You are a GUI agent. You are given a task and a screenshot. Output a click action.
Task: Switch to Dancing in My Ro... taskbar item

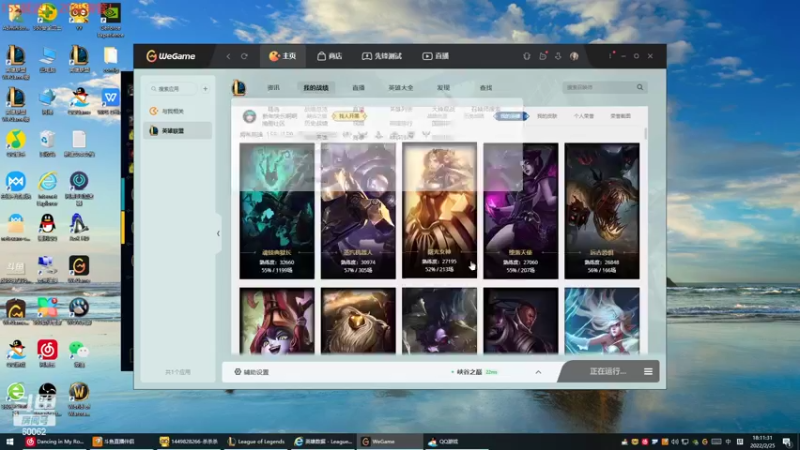(56, 442)
